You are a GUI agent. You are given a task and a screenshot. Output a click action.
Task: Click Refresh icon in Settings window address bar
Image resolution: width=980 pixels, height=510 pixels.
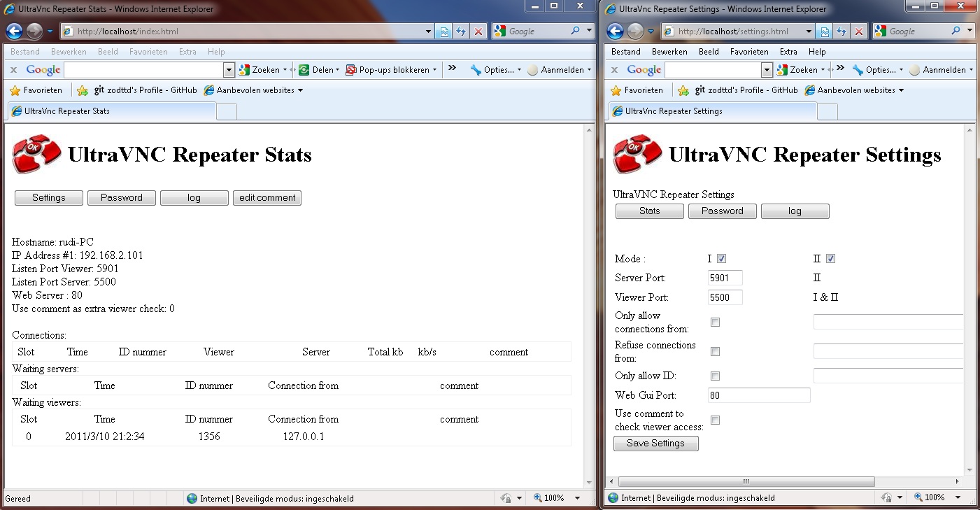pyautogui.click(x=841, y=31)
